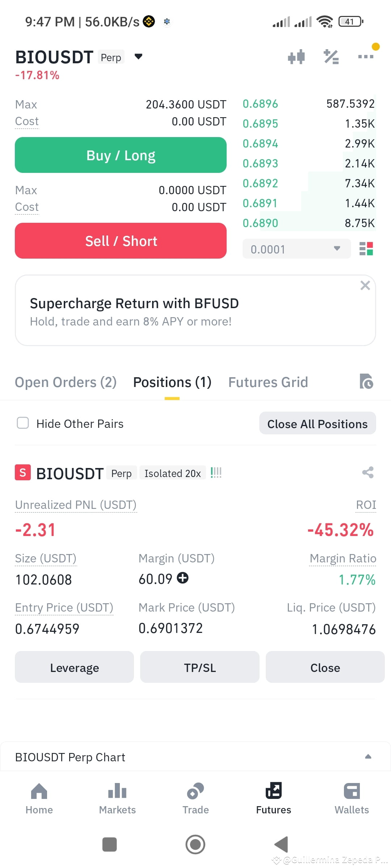This screenshot has width=391, height=868.
Task: Go to the Wallets tab icon
Action: point(352,791)
